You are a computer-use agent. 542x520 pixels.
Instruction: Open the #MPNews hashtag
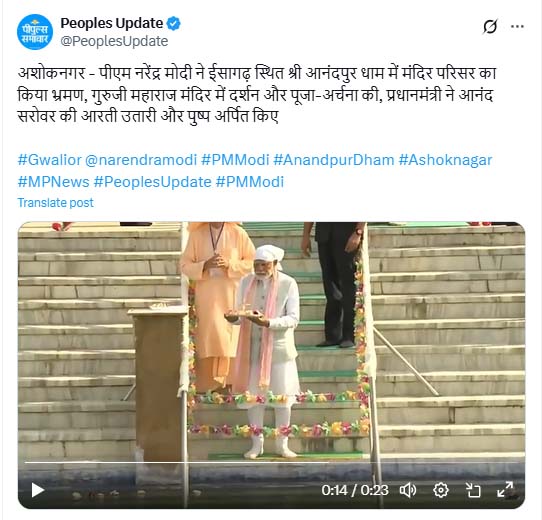[54, 182]
